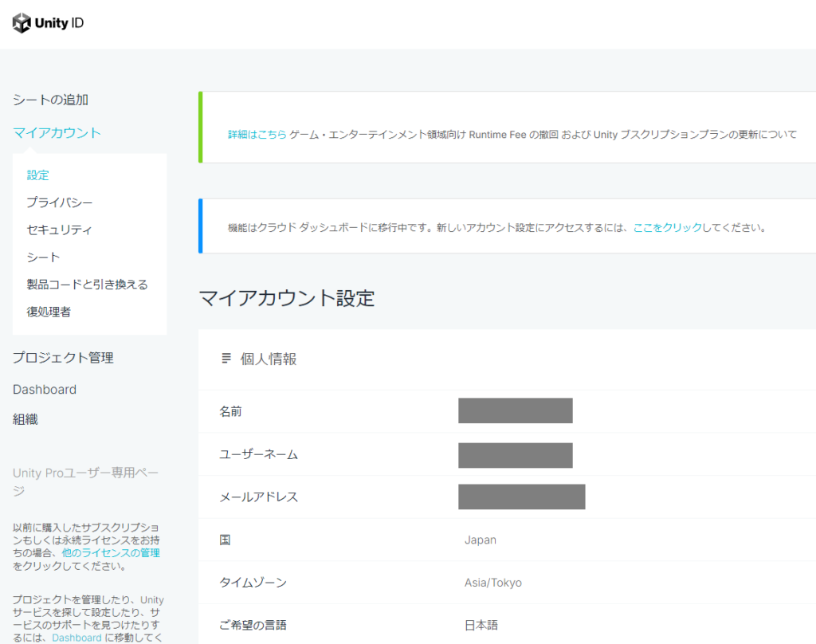This screenshot has width=816, height=644.
Task: Click the redacted ユーザーネーム value field
Action: click(516, 456)
